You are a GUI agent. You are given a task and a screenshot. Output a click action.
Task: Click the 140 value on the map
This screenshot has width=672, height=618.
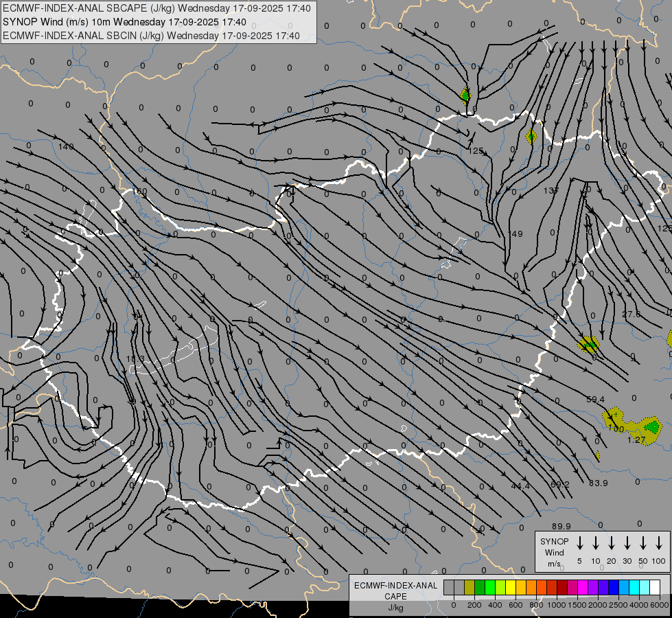[66, 147]
